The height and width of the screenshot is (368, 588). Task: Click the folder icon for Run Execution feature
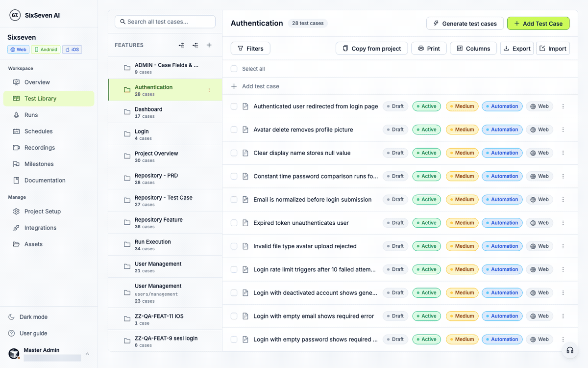pos(127,244)
